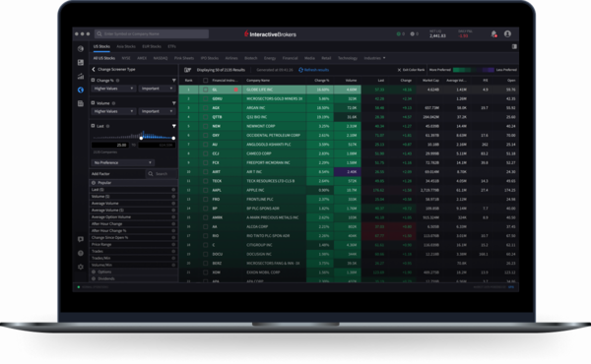Click the symbol or company name search field

pyautogui.click(x=152, y=33)
